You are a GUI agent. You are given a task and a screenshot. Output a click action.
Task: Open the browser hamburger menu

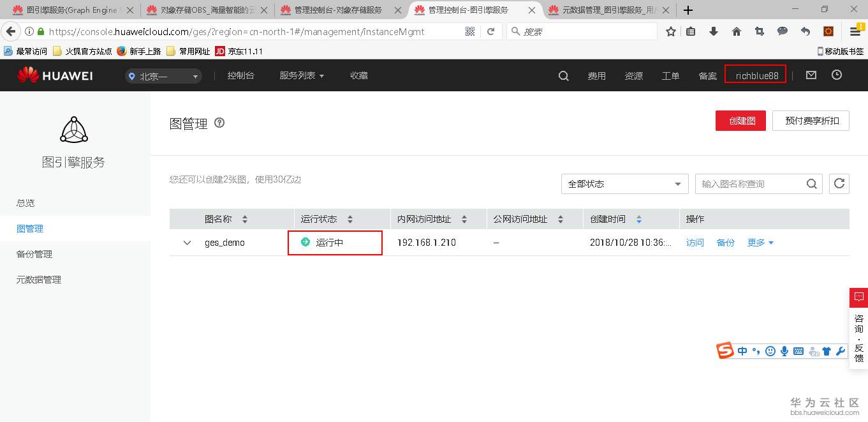click(x=855, y=31)
